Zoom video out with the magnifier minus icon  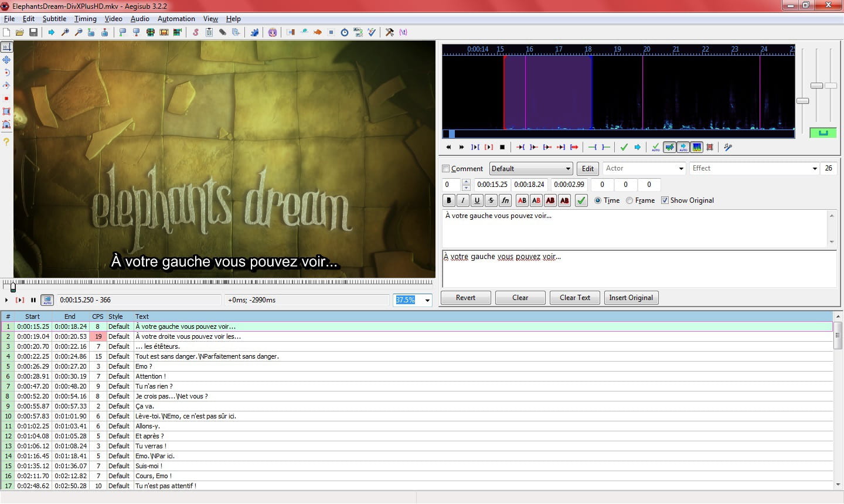79,32
